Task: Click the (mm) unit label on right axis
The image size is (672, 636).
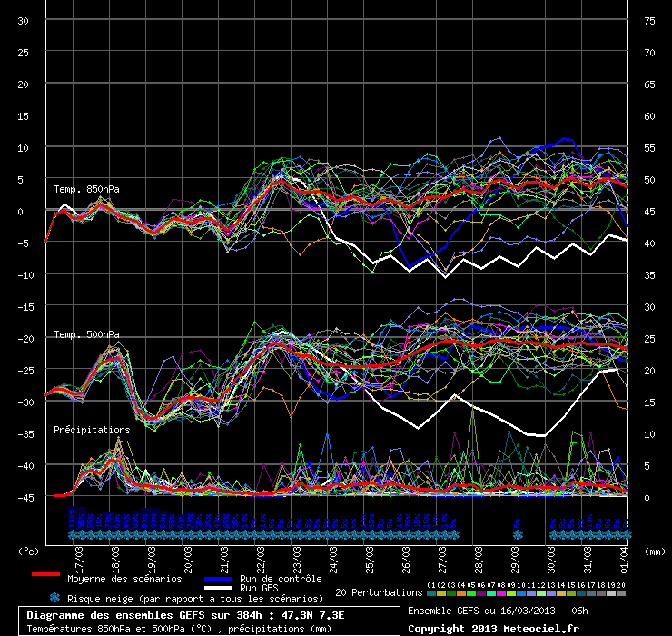Action: coord(653,551)
